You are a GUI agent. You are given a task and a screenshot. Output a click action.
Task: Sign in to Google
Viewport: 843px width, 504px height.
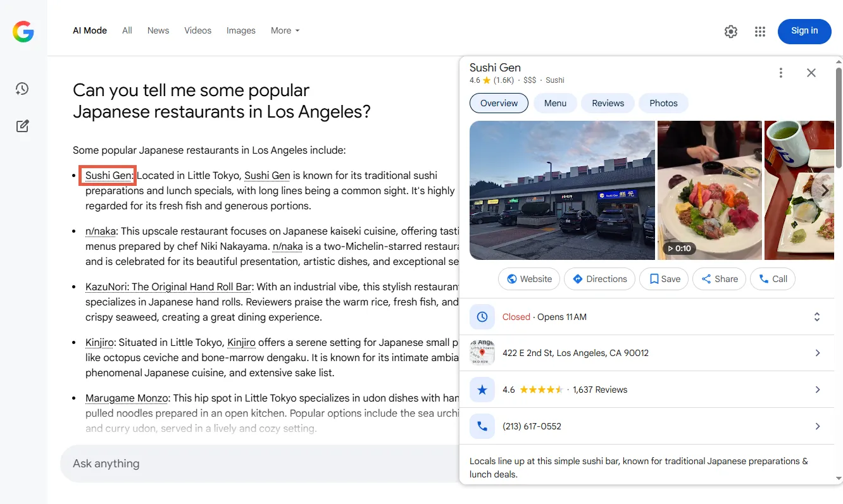pos(804,31)
